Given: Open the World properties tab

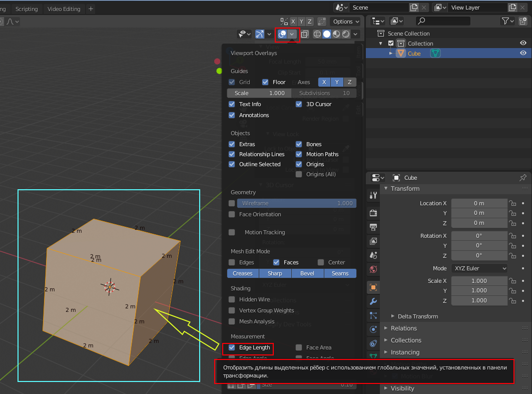Looking at the screenshot, I should point(373,269).
